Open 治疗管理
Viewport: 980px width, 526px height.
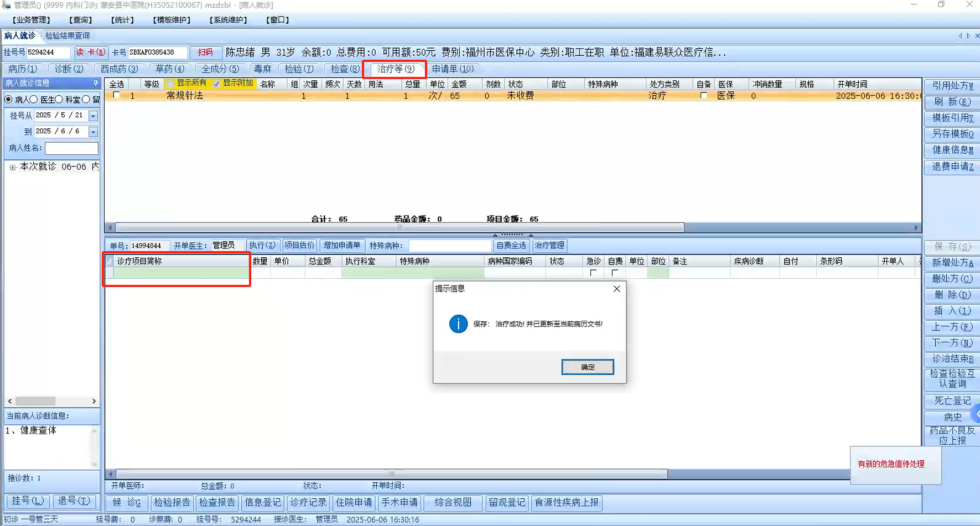549,246
